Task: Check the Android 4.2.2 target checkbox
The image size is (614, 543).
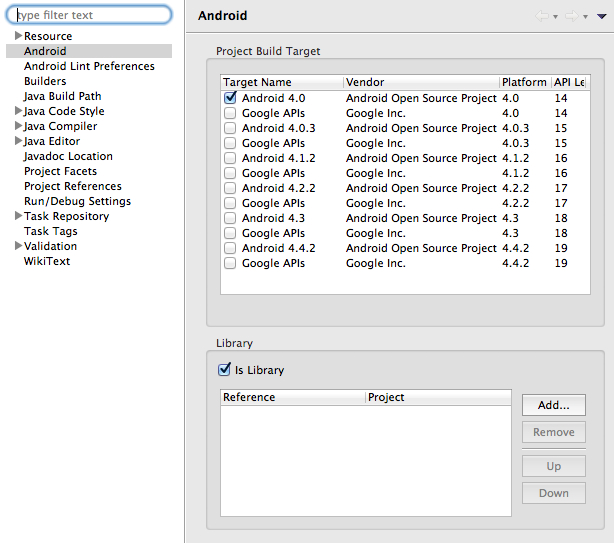Action: coord(230,188)
